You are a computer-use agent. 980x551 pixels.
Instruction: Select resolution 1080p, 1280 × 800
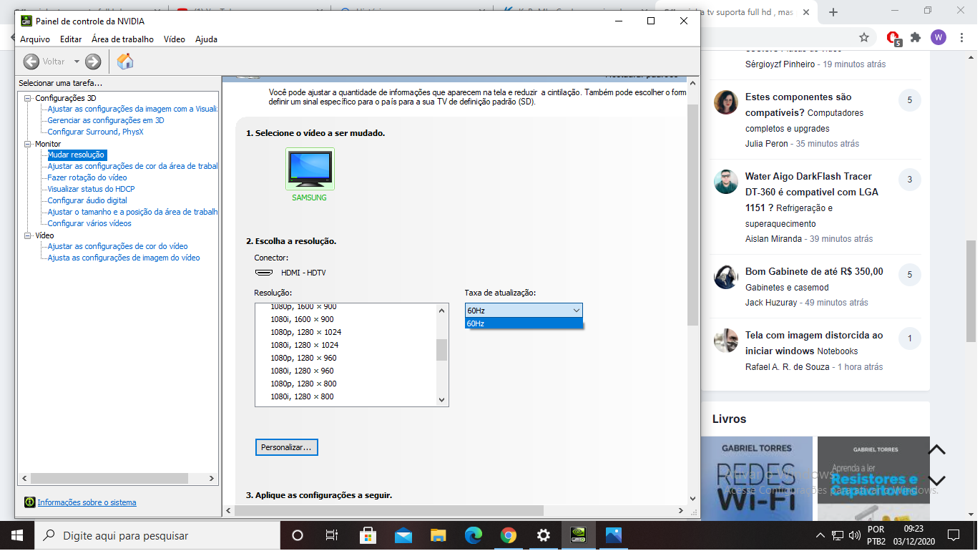tap(303, 384)
